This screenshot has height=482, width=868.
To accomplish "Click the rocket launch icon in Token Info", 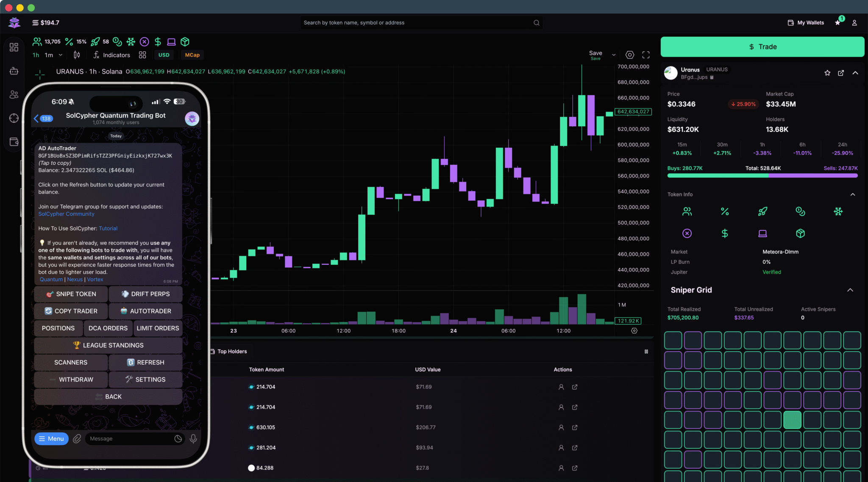I will coord(763,211).
